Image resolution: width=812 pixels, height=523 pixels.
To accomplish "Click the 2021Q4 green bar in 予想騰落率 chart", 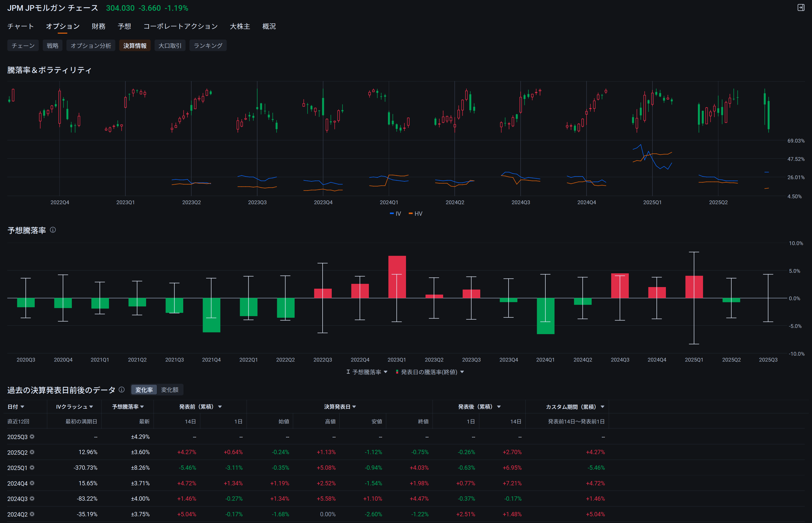I will click(x=211, y=315).
